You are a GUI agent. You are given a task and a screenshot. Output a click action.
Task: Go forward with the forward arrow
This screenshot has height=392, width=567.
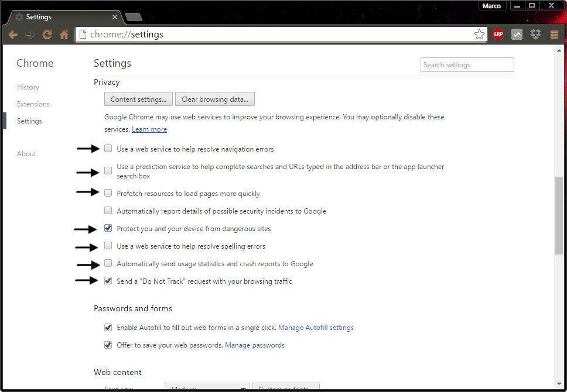pyautogui.click(x=30, y=35)
